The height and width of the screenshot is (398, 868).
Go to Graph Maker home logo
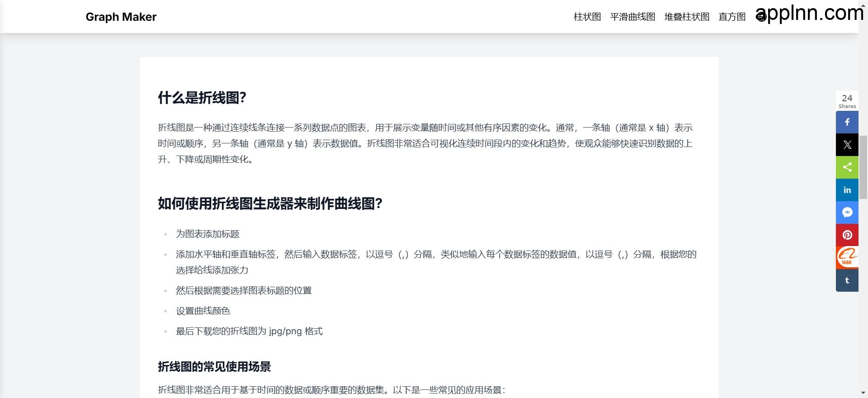point(121,17)
